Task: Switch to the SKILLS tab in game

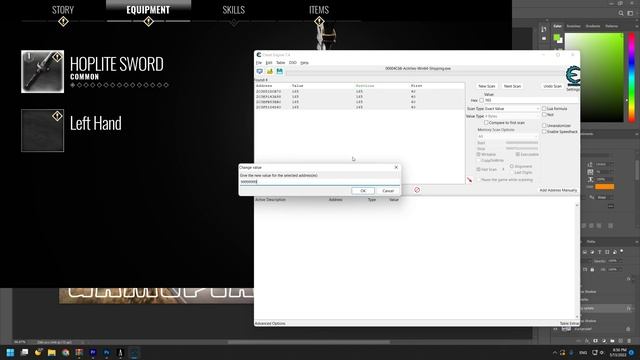Action: [233, 10]
